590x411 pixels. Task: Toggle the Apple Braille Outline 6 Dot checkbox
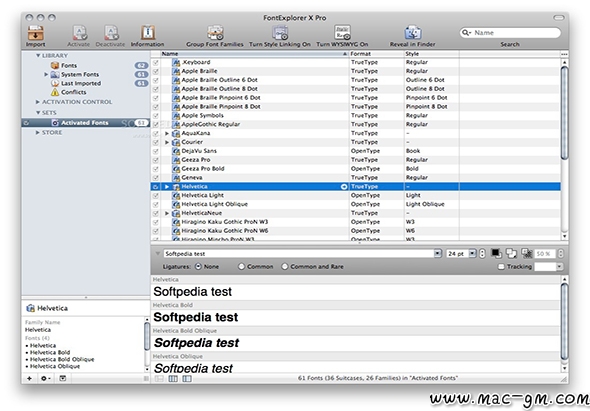pyautogui.click(x=156, y=80)
